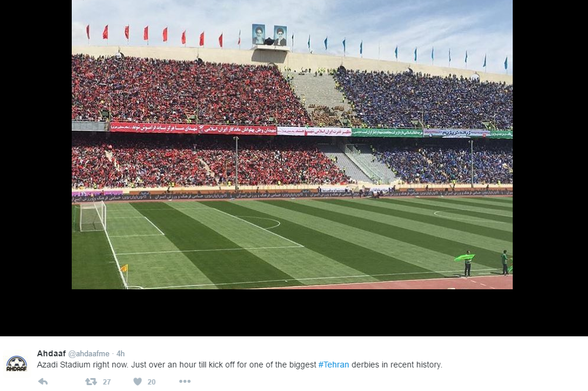Viewport: 588px width, 391px height.
Task: Click the reply arrow icon under the tweet
Action: 43,382
